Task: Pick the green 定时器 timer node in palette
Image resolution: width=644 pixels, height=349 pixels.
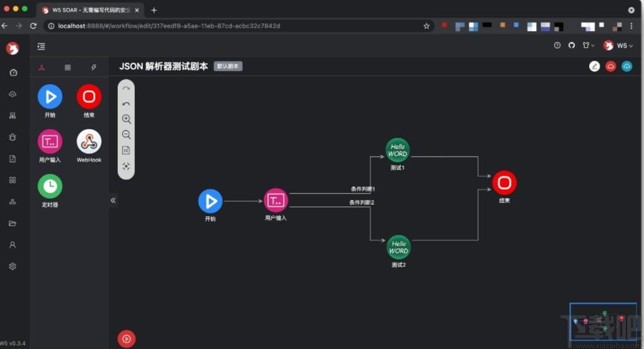Action: pos(50,186)
